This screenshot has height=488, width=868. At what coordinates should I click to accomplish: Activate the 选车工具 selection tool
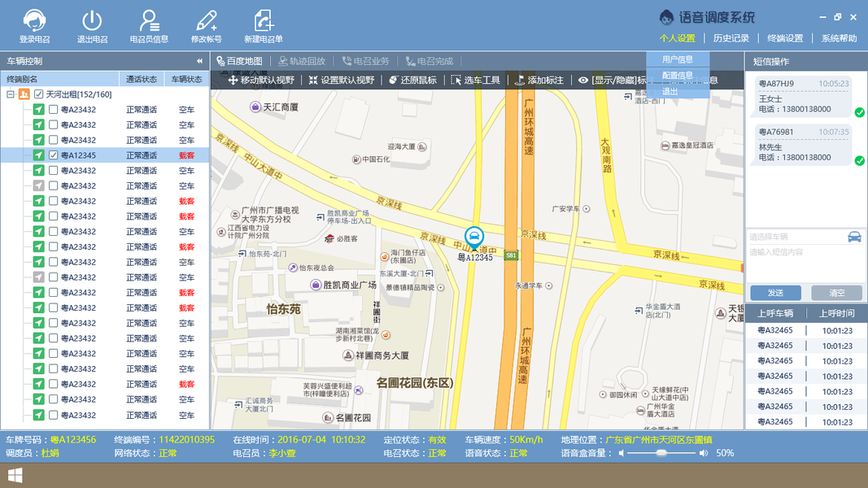476,81
